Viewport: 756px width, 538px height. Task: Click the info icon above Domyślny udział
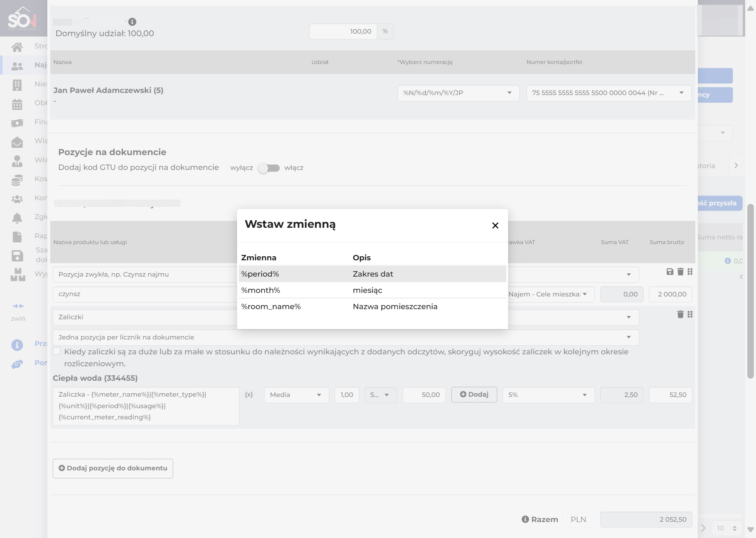pyautogui.click(x=132, y=22)
